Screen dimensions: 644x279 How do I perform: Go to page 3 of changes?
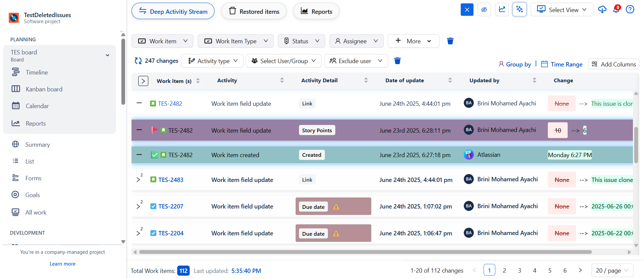(519, 270)
